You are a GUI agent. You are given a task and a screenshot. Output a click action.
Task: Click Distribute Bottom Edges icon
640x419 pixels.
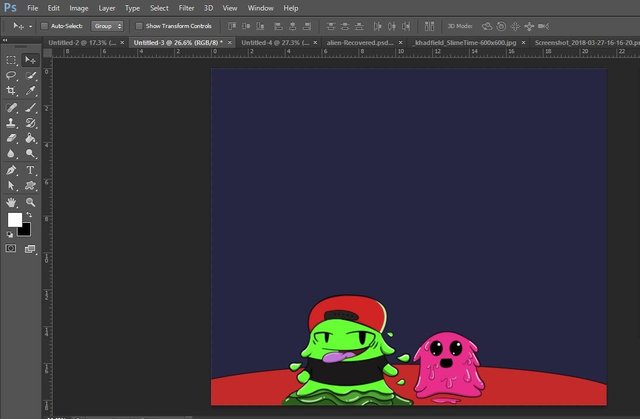(x=359, y=27)
